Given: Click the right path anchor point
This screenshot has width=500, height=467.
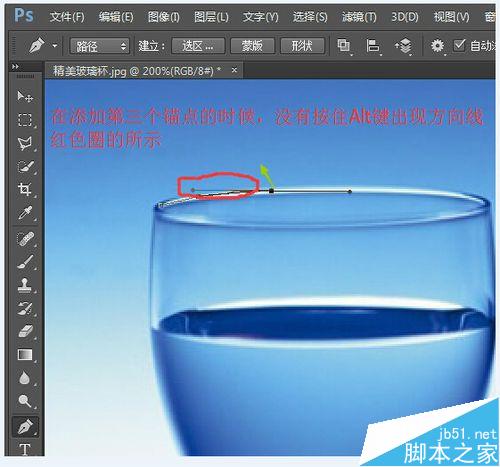Looking at the screenshot, I should [x=349, y=191].
